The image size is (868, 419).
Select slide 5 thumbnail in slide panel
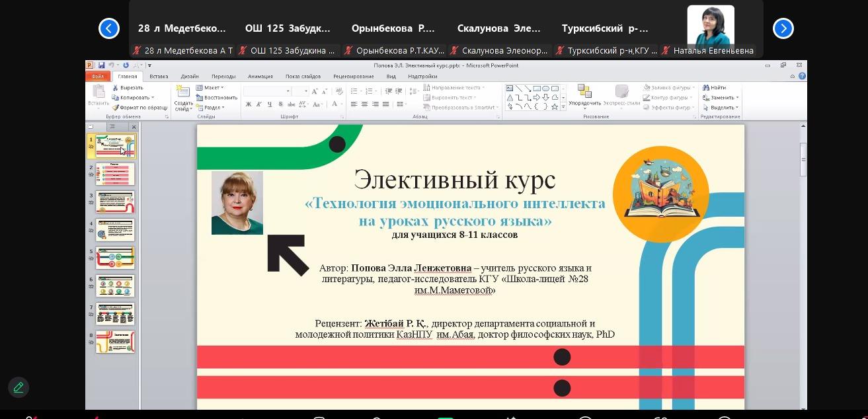pos(115,258)
